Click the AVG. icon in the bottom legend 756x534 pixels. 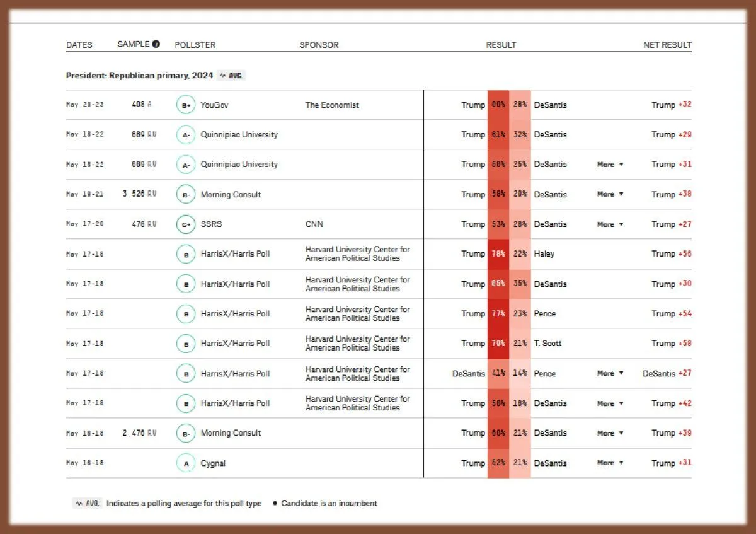87,504
